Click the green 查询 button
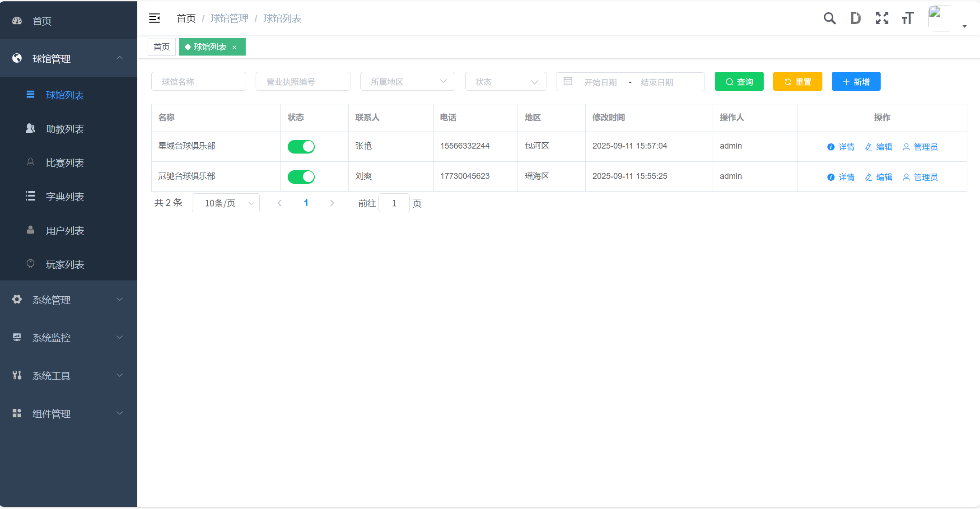 click(739, 81)
